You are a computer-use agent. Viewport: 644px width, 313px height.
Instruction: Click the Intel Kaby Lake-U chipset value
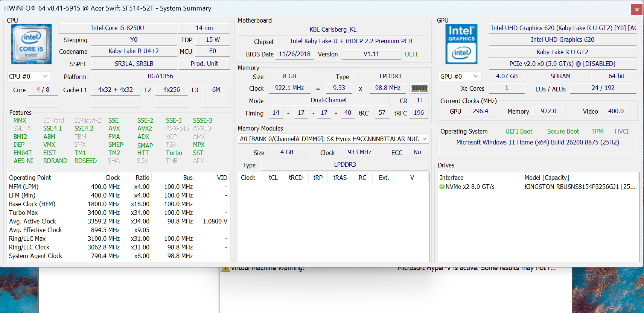[352, 41]
